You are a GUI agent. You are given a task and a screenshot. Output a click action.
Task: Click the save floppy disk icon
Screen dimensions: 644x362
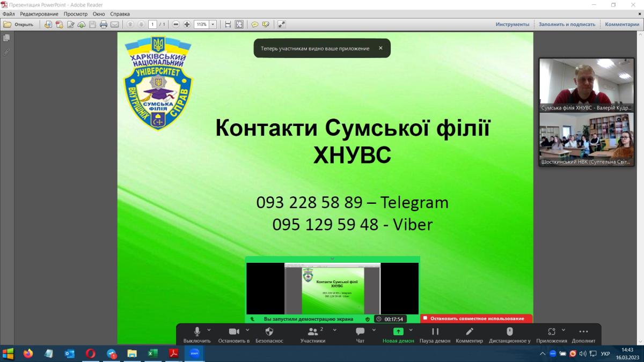(x=92, y=24)
